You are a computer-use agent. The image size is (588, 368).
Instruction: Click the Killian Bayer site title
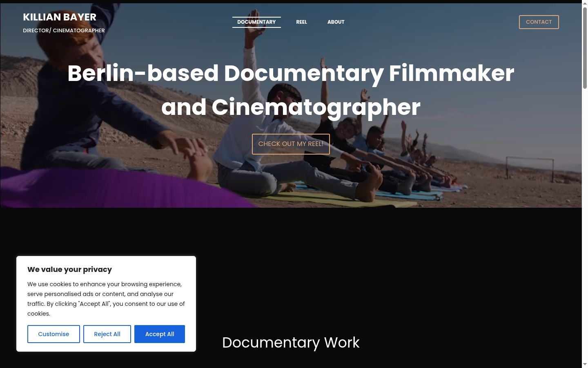60,17
